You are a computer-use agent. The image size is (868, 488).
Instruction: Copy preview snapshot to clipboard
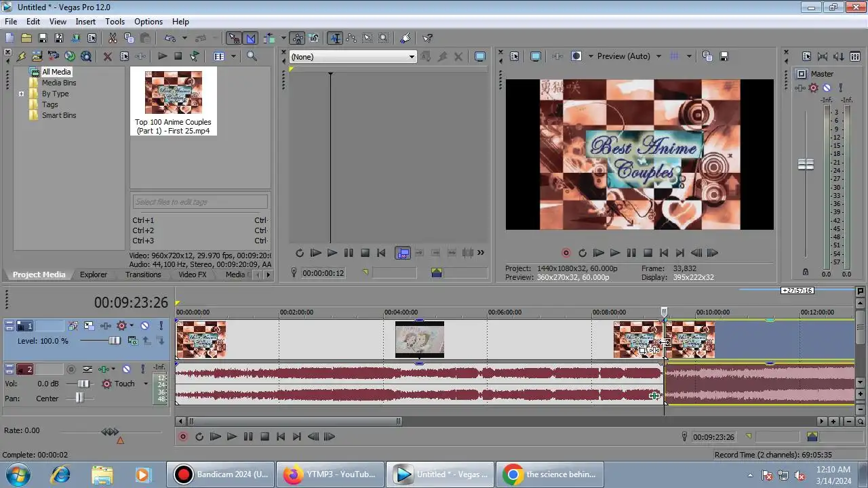coord(707,56)
